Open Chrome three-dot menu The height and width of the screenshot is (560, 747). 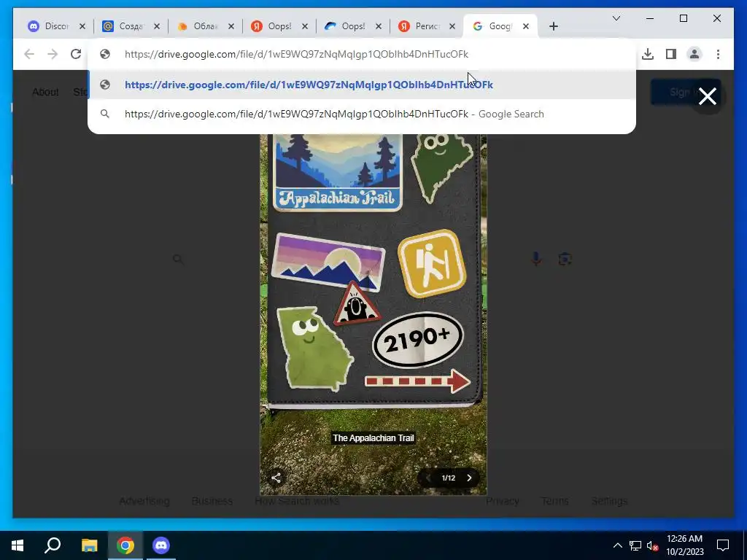(x=718, y=54)
